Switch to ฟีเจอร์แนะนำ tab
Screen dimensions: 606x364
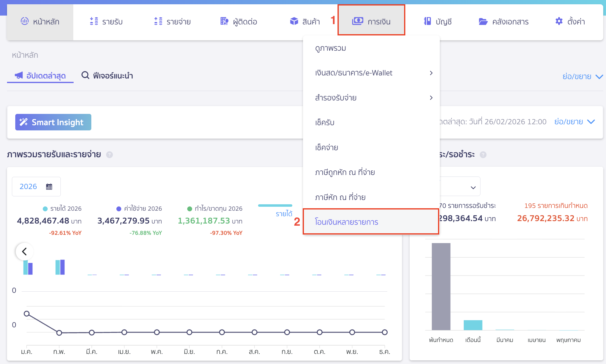pyautogui.click(x=107, y=75)
